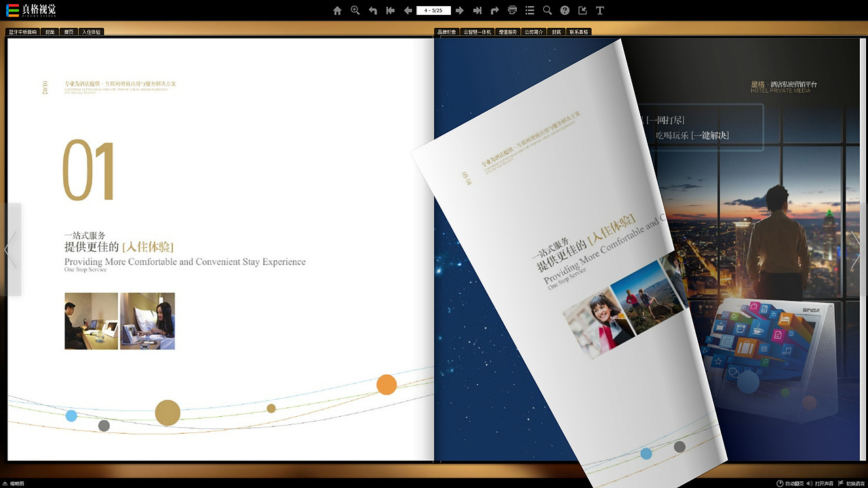Image resolution: width=868 pixels, height=488 pixels.
Task: Click the woman on bed photo
Action: pyautogui.click(x=147, y=321)
